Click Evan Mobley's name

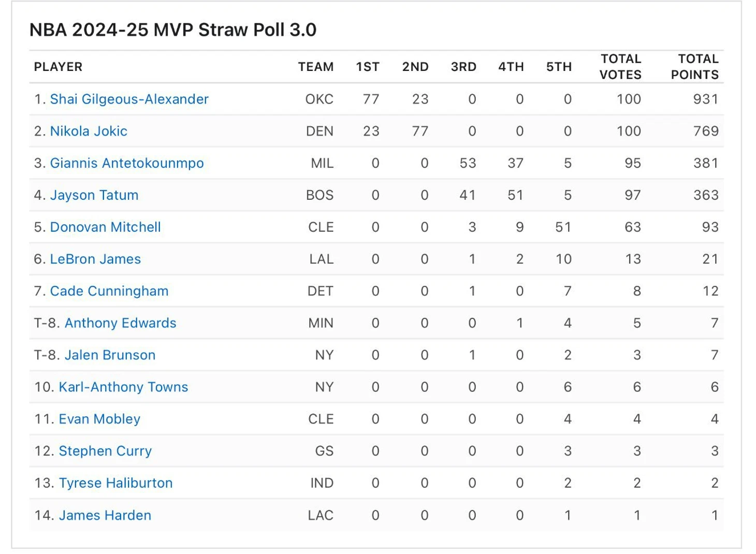pos(99,419)
